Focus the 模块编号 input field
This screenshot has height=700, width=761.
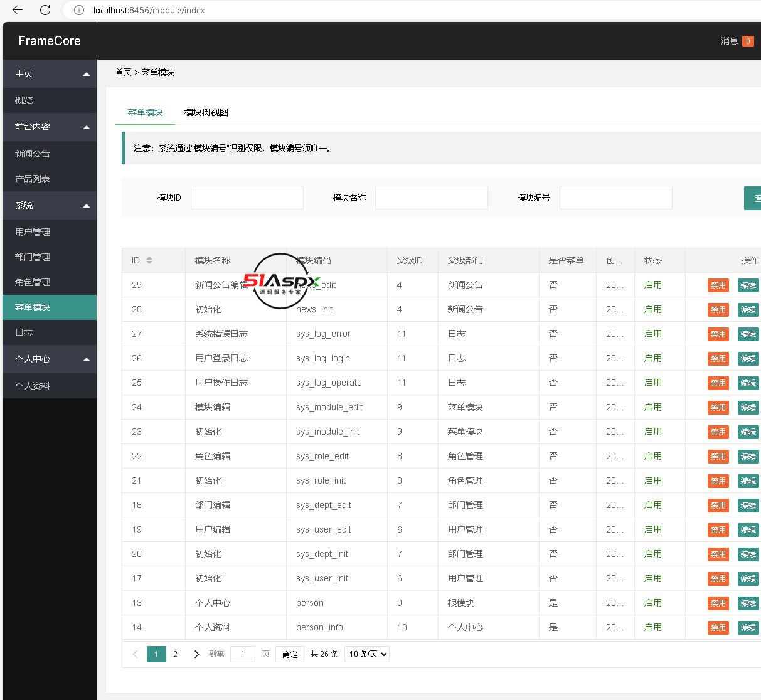(x=616, y=198)
